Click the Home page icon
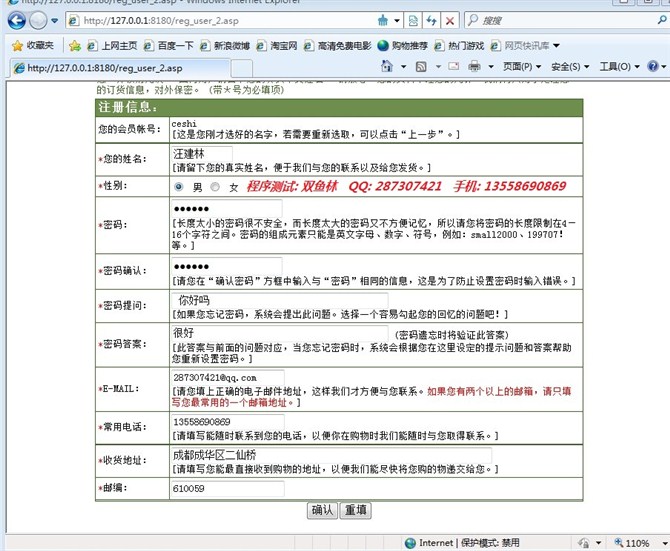The height and width of the screenshot is (551, 670). (387, 66)
